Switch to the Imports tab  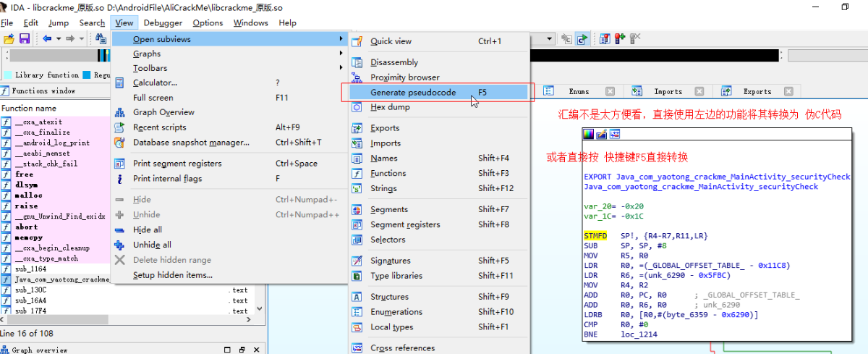pyautogui.click(x=668, y=91)
